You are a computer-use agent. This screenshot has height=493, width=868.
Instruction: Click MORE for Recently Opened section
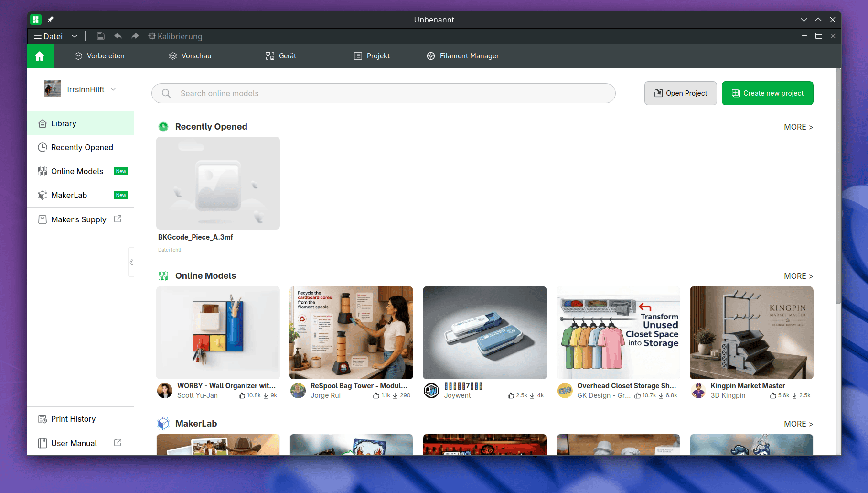798,127
